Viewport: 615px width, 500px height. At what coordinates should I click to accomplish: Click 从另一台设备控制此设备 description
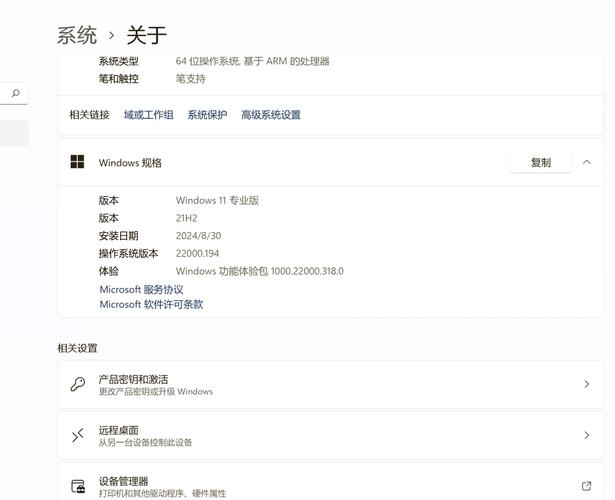tap(145, 442)
